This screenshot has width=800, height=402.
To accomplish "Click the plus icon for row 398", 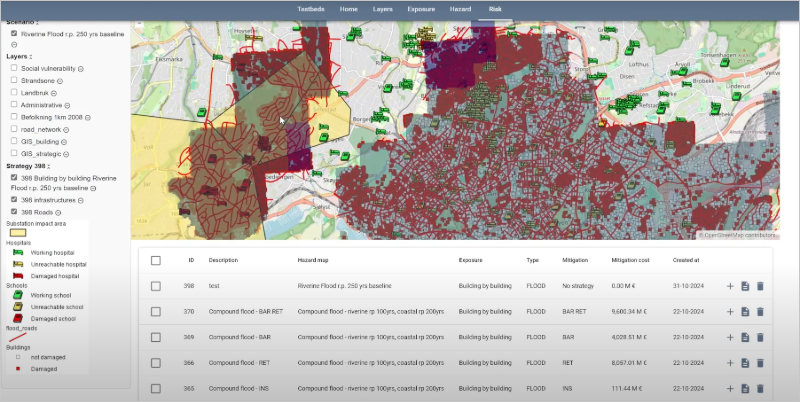I will coord(730,286).
